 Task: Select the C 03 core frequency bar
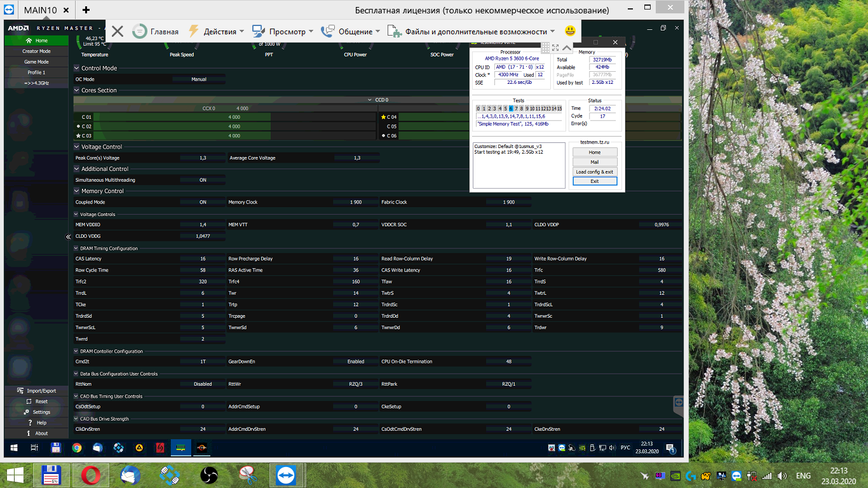234,135
